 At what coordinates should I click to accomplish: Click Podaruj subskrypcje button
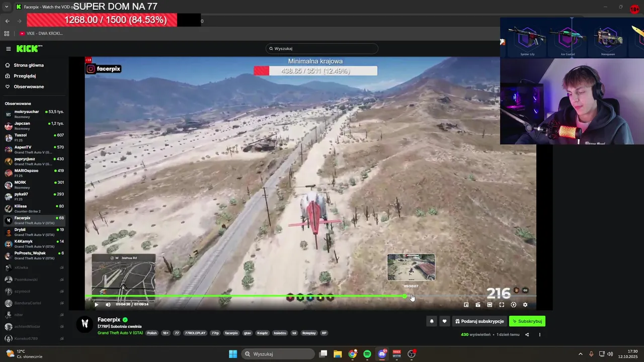pyautogui.click(x=479, y=321)
